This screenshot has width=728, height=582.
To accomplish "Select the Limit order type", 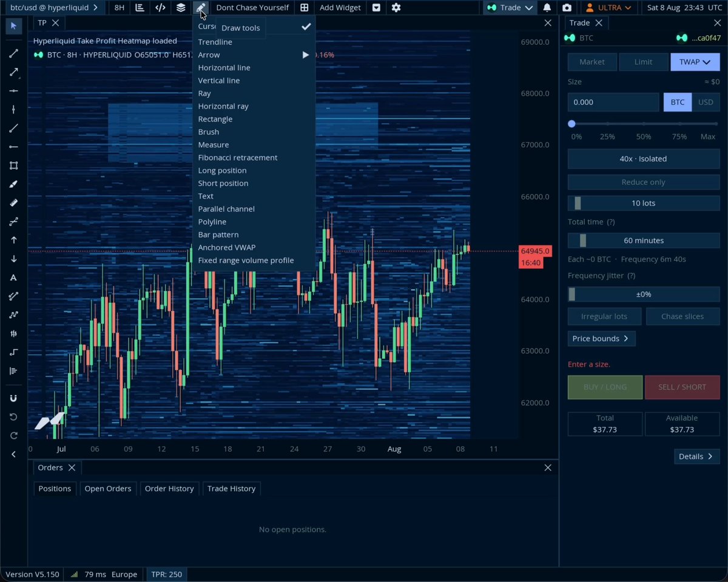I will tap(643, 62).
